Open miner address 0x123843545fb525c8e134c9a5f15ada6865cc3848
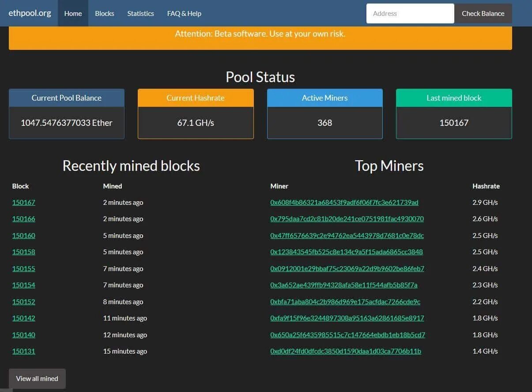 (x=347, y=252)
